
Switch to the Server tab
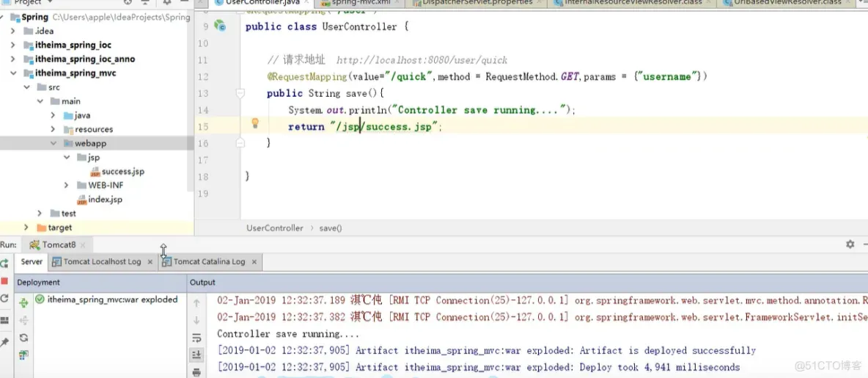[32, 261]
